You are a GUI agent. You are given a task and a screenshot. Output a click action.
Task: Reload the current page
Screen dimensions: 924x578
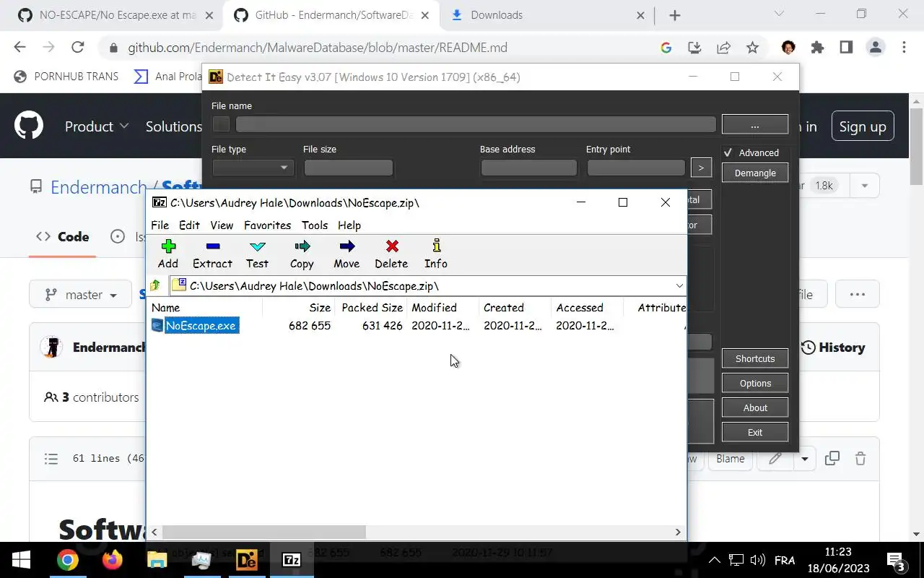[77, 48]
